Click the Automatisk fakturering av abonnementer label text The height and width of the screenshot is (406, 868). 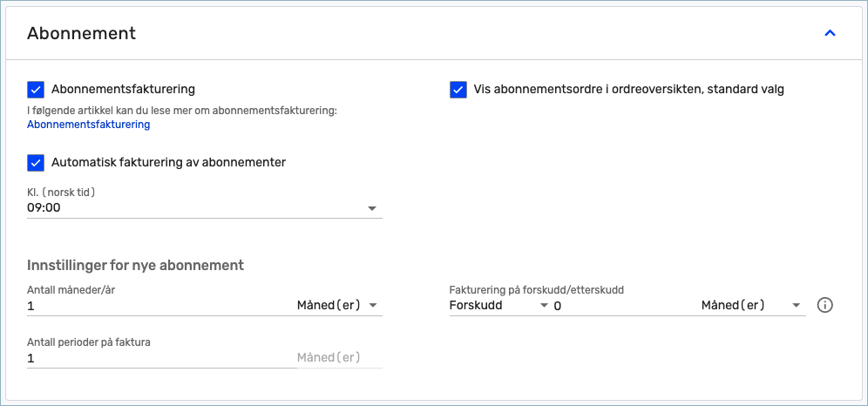click(x=168, y=163)
